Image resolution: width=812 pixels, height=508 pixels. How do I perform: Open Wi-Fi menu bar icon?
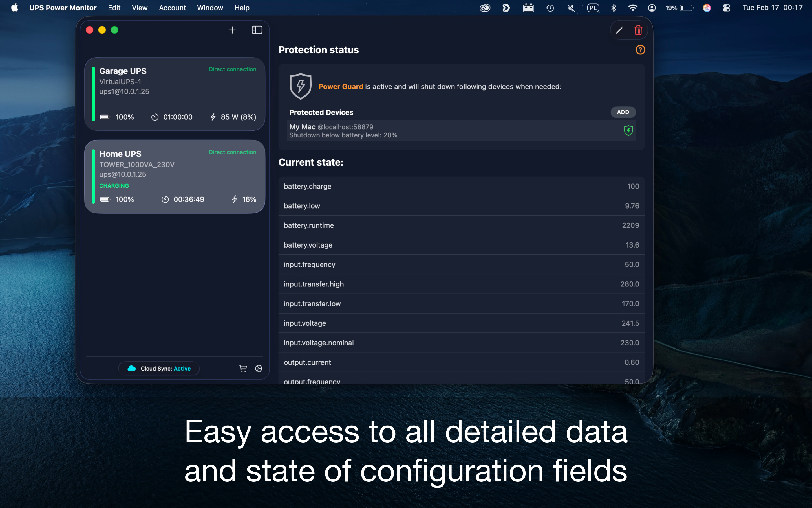[x=632, y=8]
